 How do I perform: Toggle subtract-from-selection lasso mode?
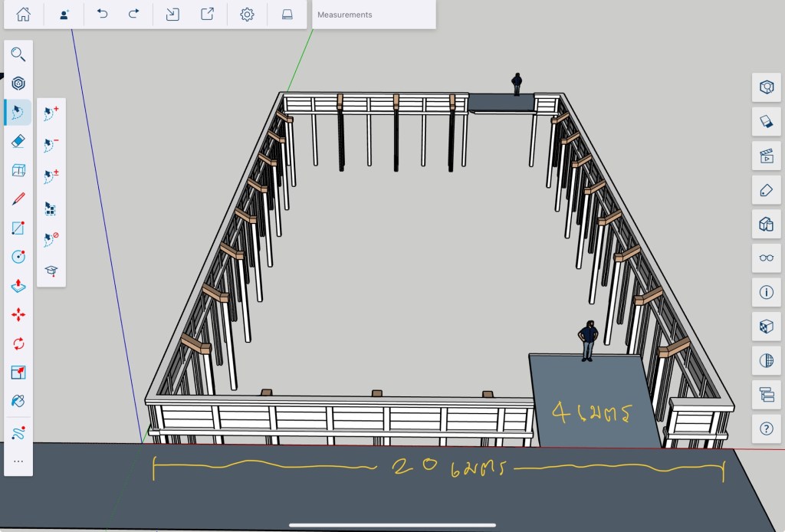(x=51, y=145)
